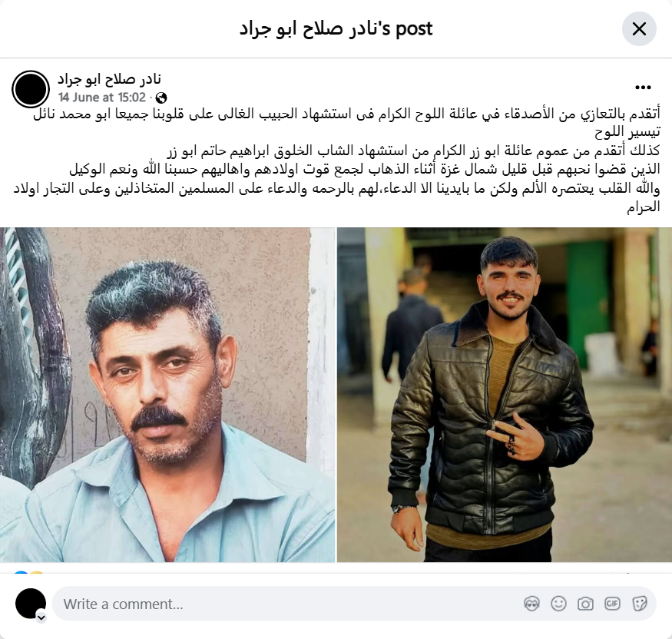
Task: Insert a GIF using the GIF icon
Action: coord(612,604)
